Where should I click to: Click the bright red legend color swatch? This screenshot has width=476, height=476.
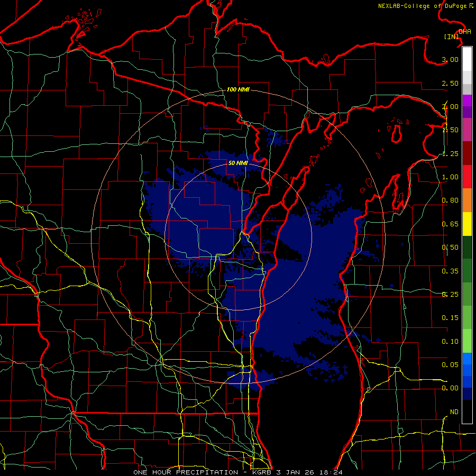click(x=467, y=177)
